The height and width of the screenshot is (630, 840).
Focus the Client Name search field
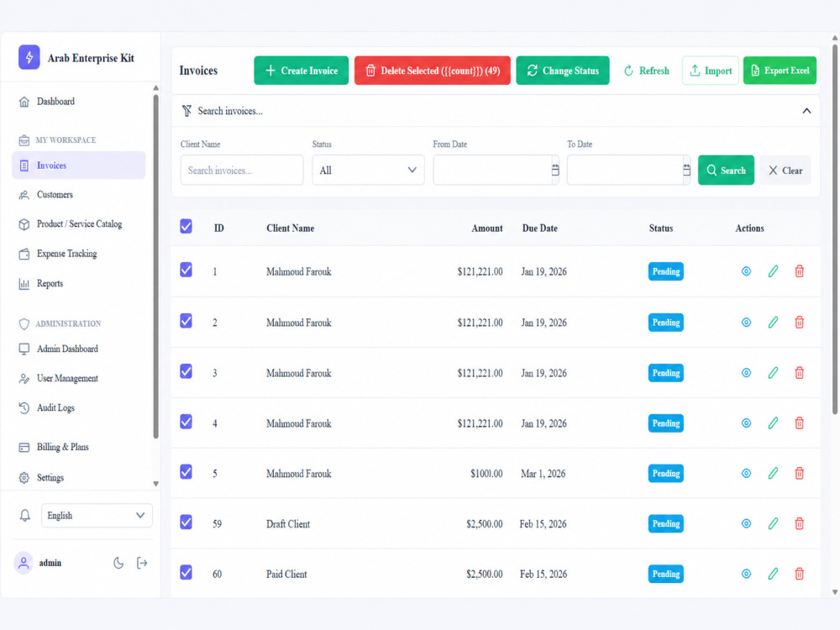[x=242, y=170]
